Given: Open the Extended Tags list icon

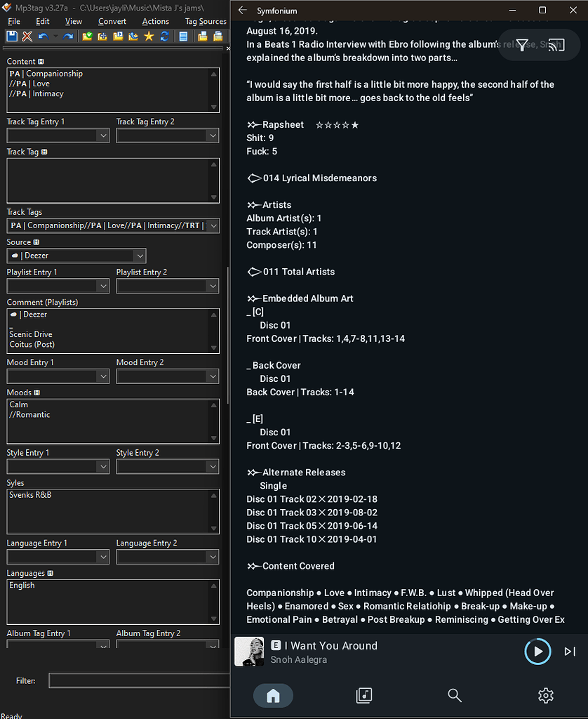Looking at the screenshot, I should pyautogui.click(x=183, y=36).
